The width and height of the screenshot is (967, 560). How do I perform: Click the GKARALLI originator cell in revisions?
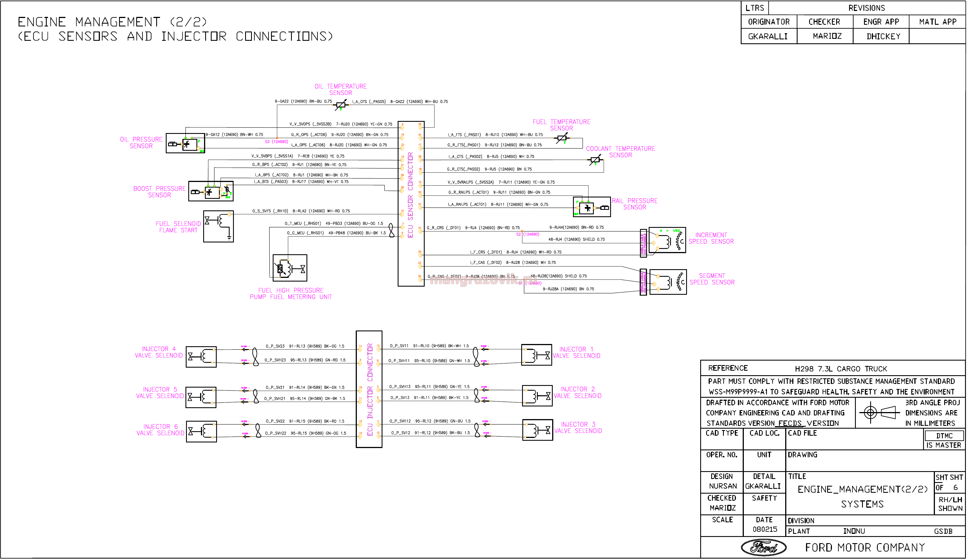click(x=768, y=37)
